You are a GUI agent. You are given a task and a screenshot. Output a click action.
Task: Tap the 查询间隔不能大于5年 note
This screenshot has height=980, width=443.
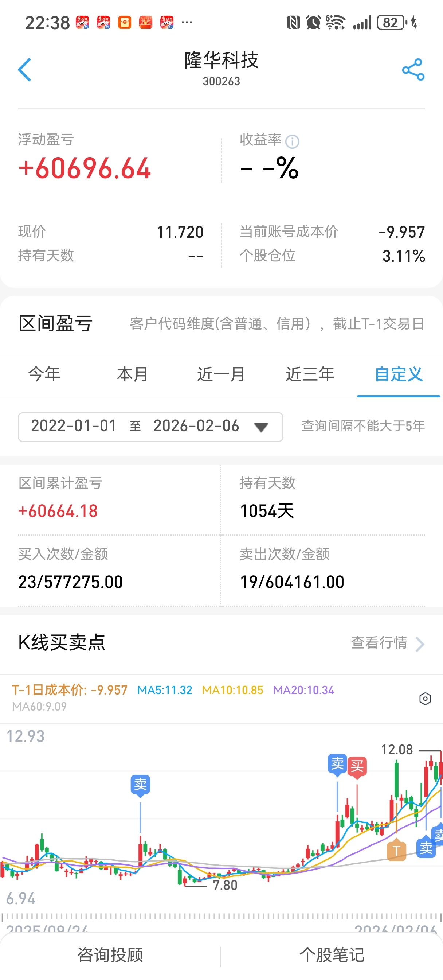pyautogui.click(x=363, y=426)
